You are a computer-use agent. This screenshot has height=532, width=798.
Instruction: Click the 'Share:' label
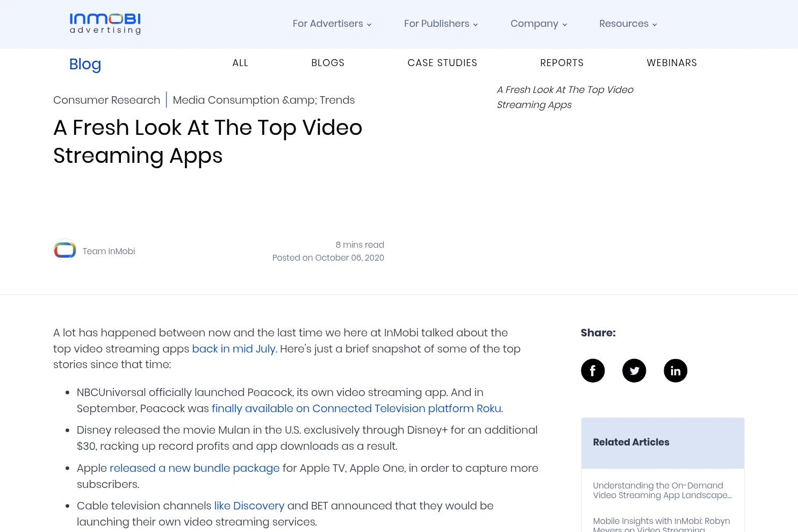(598, 333)
